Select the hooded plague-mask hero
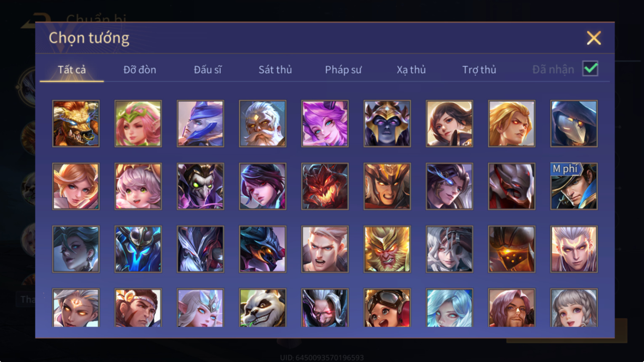644x362 pixels. point(574,124)
